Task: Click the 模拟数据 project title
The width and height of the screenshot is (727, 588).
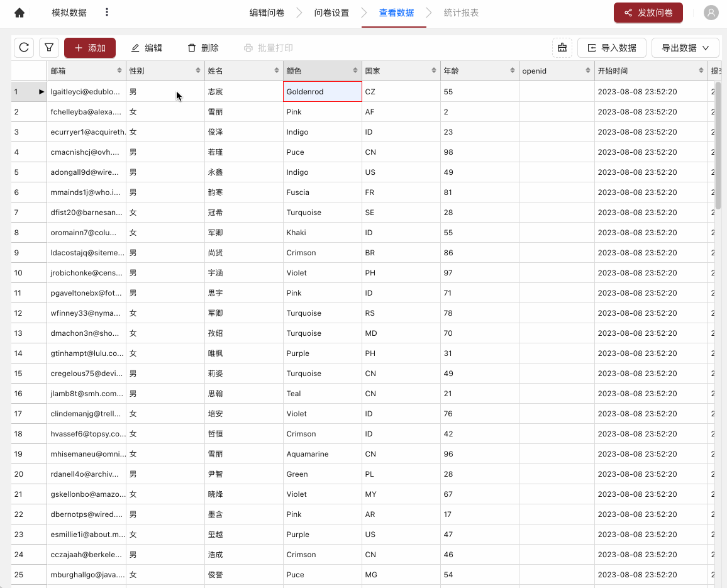Action: 69,13
